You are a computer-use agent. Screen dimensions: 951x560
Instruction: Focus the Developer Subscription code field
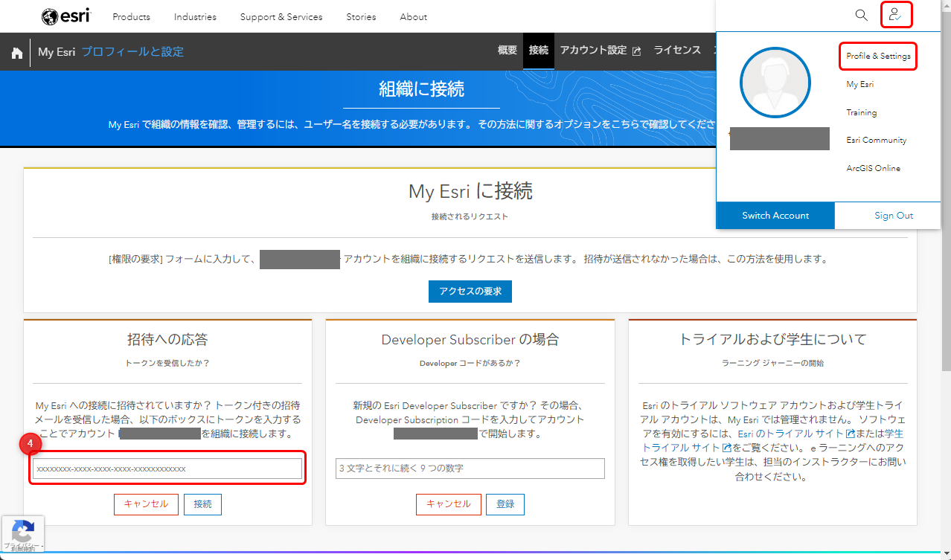point(470,469)
